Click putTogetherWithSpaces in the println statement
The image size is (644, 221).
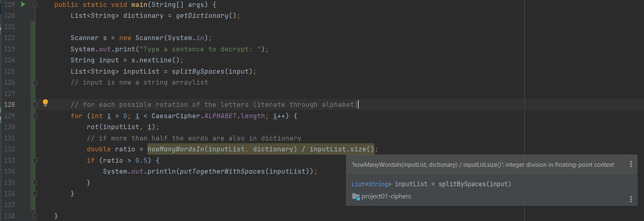point(222,172)
